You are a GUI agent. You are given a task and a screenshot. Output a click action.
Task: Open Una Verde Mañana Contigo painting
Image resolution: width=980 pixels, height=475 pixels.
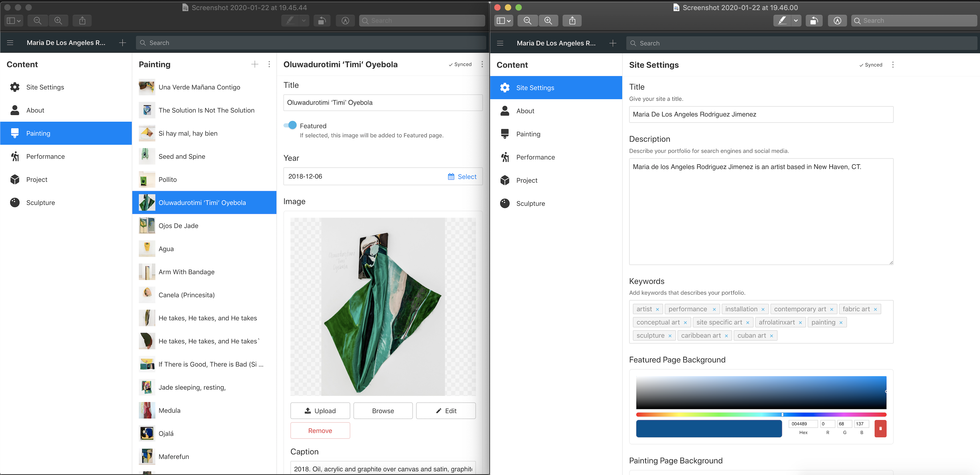click(204, 87)
